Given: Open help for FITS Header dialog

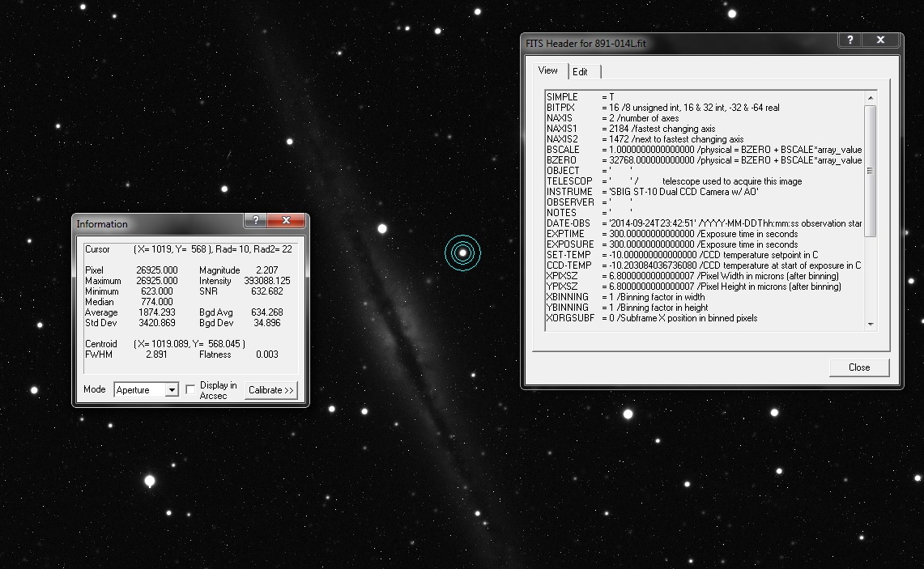Looking at the screenshot, I should click(849, 40).
